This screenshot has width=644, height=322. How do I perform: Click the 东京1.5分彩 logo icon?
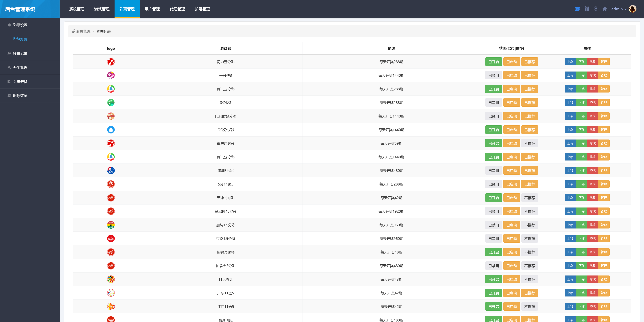coord(111,238)
